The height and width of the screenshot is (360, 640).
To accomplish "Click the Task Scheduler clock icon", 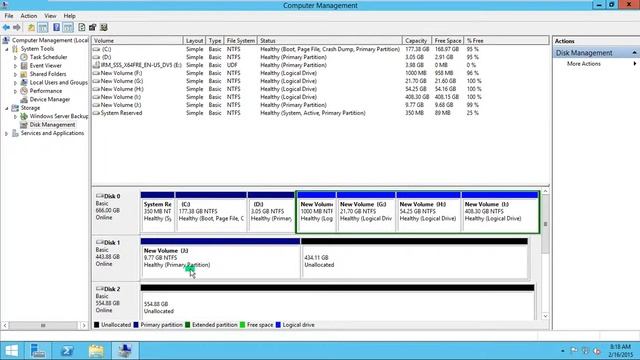I will 24,57.
